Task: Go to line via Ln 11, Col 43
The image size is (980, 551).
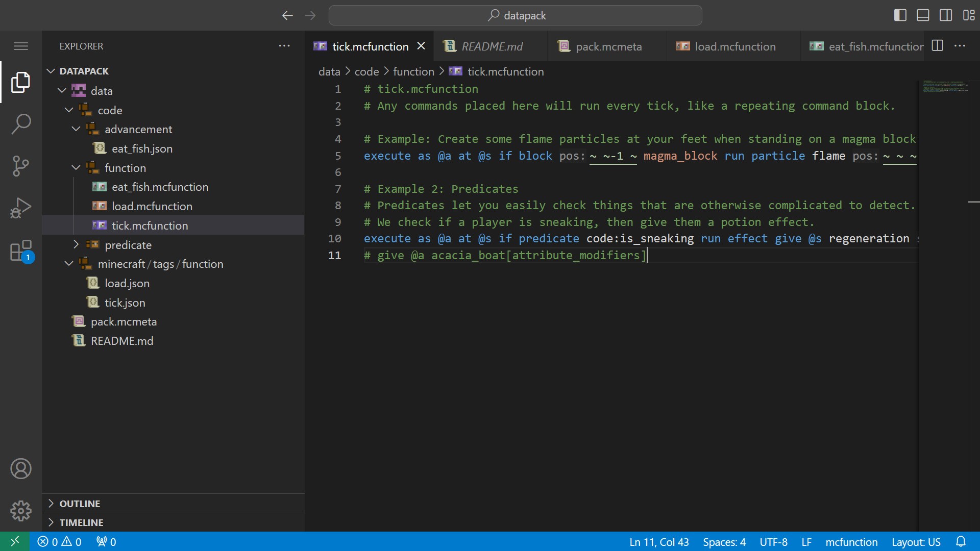Action: click(659, 542)
